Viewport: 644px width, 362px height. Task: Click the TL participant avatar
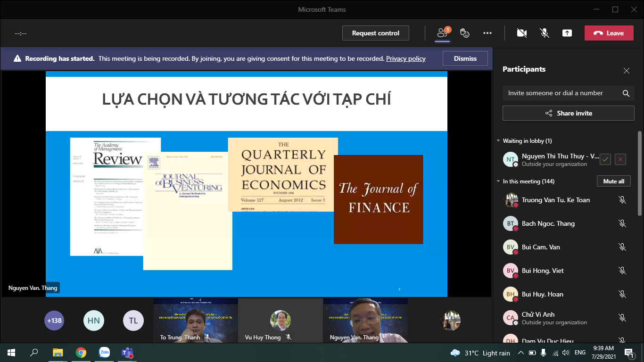(x=133, y=321)
